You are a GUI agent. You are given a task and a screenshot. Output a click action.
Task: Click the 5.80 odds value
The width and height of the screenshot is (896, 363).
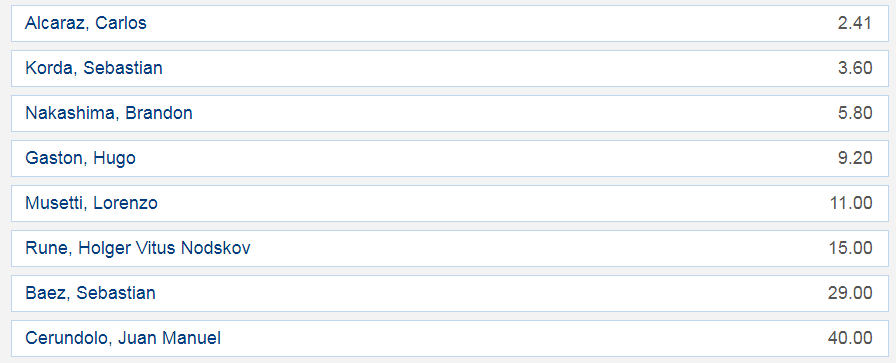click(855, 113)
